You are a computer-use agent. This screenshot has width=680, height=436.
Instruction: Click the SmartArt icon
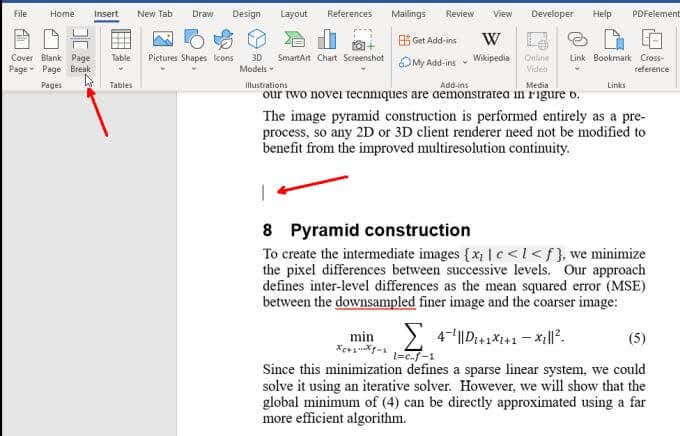click(x=294, y=46)
